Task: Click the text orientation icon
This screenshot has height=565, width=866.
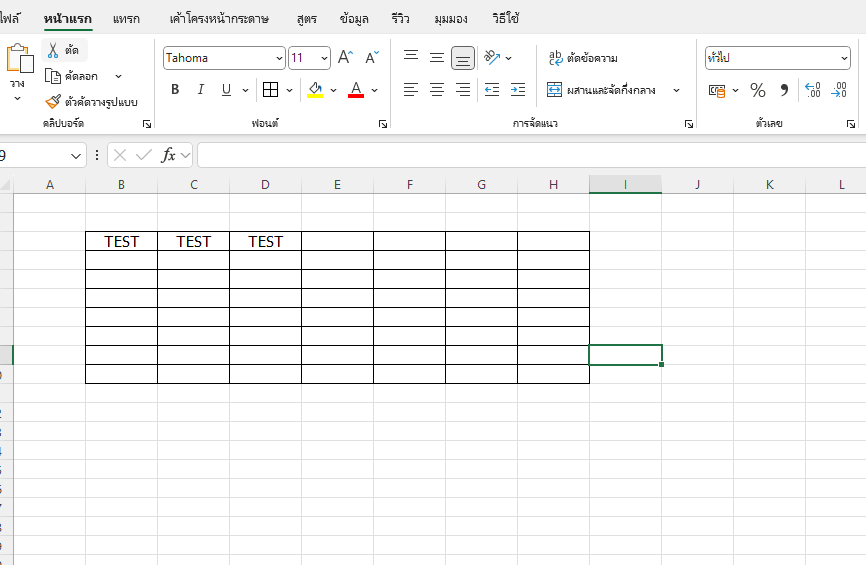Action: click(x=492, y=57)
